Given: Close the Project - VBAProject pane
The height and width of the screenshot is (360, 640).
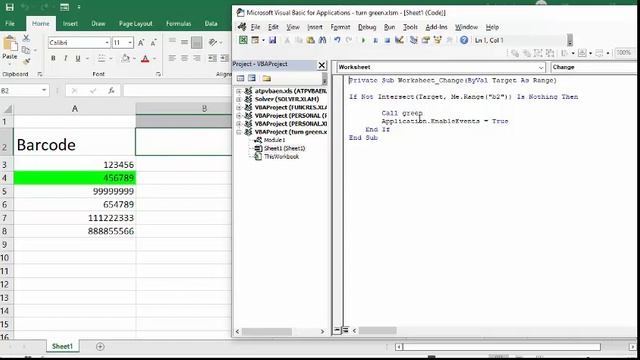Looking at the screenshot, I should [322, 65].
